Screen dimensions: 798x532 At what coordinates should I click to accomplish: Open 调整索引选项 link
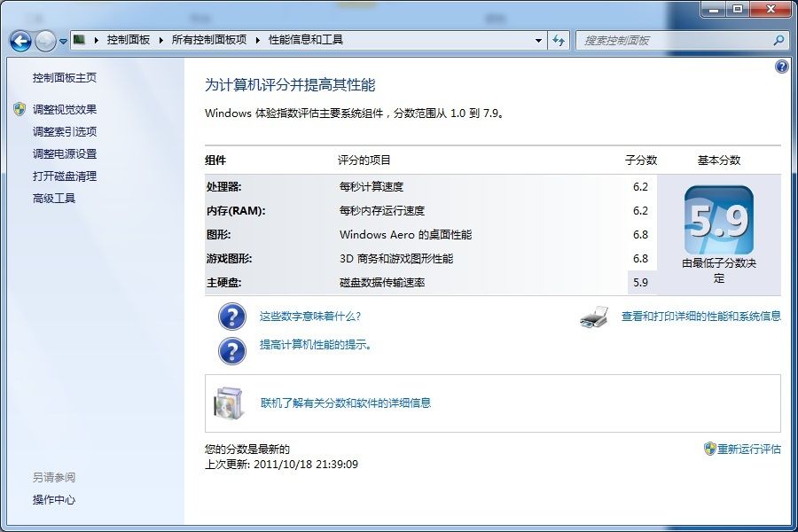click(x=65, y=132)
